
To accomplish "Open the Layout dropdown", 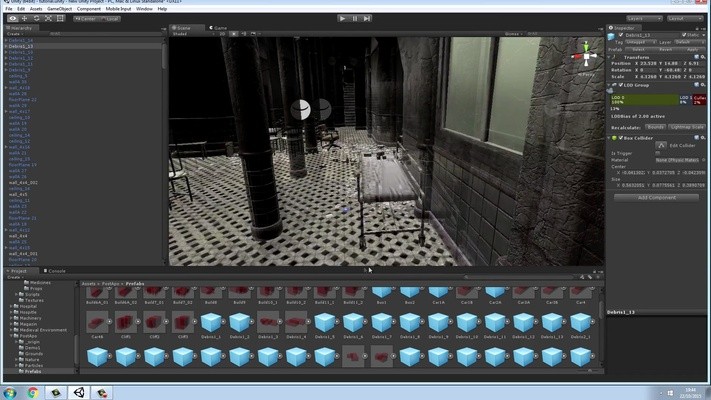I will [x=685, y=19].
